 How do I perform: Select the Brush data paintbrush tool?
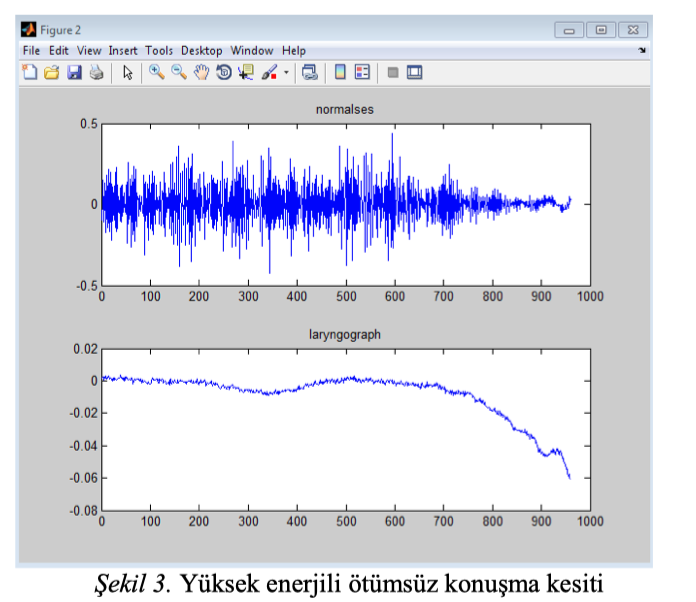(x=269, y=72)
